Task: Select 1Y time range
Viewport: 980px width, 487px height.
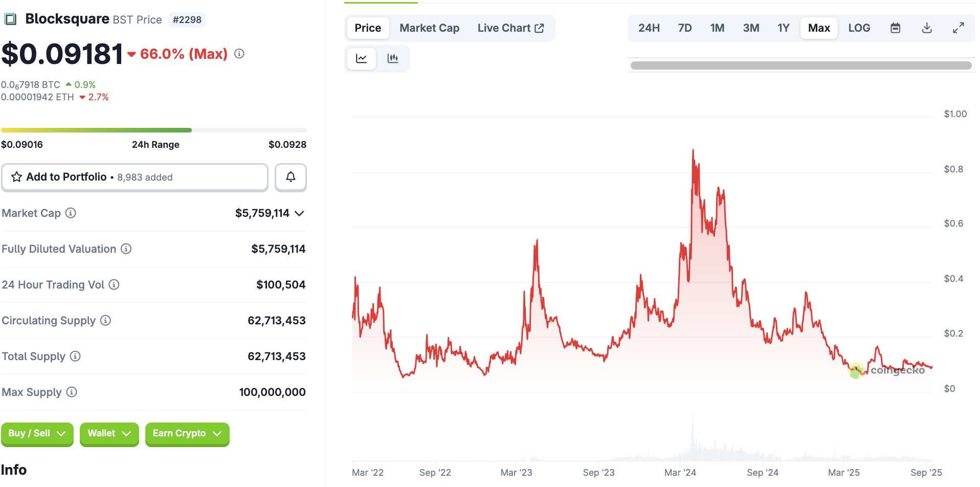Action: click(x=784, y=28)
